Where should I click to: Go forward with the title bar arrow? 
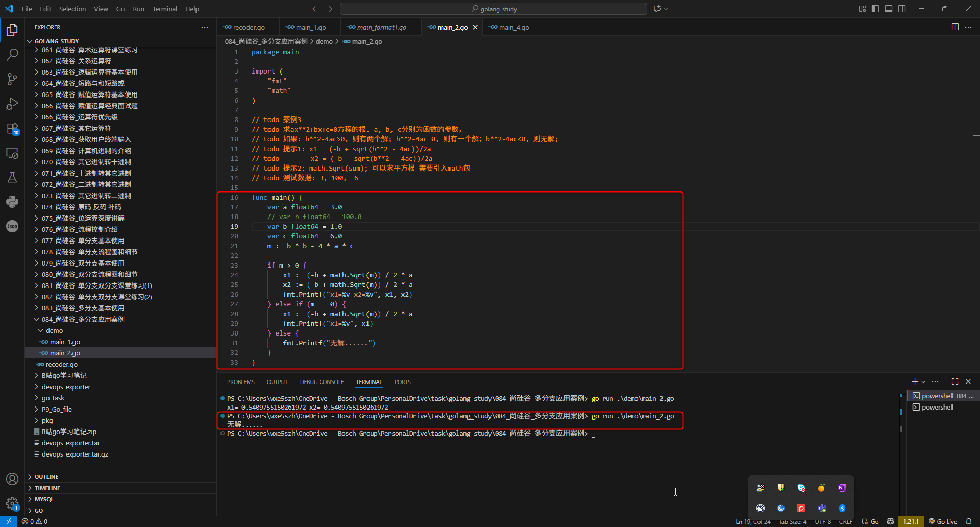329,9
